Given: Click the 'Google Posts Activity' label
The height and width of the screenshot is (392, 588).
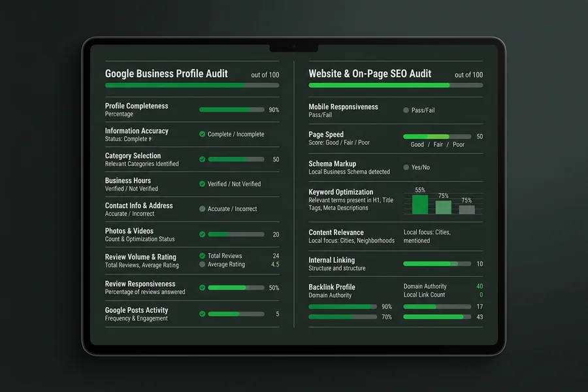Looking at the screenshot, I should (x=137, y=310).
